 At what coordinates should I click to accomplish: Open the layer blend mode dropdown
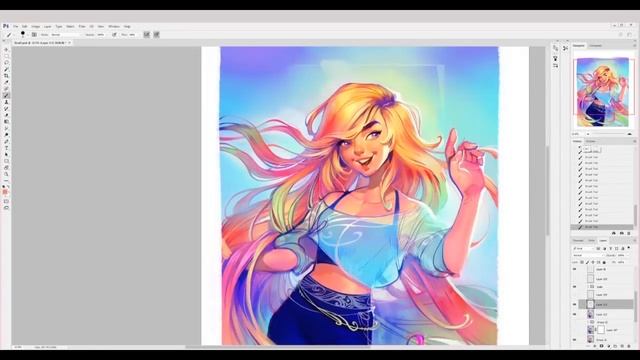pyautogui.click(x=588, y=255)
